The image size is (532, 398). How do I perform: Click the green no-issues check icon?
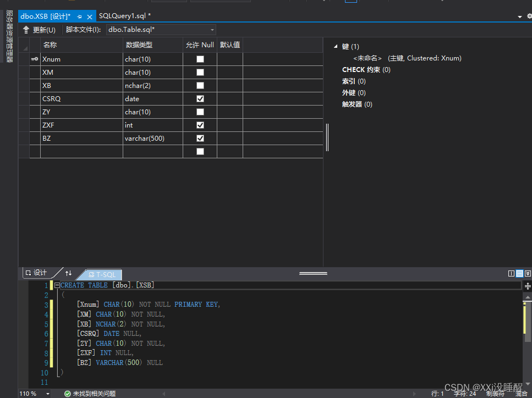pyautogui.click(x=68, y=394)
